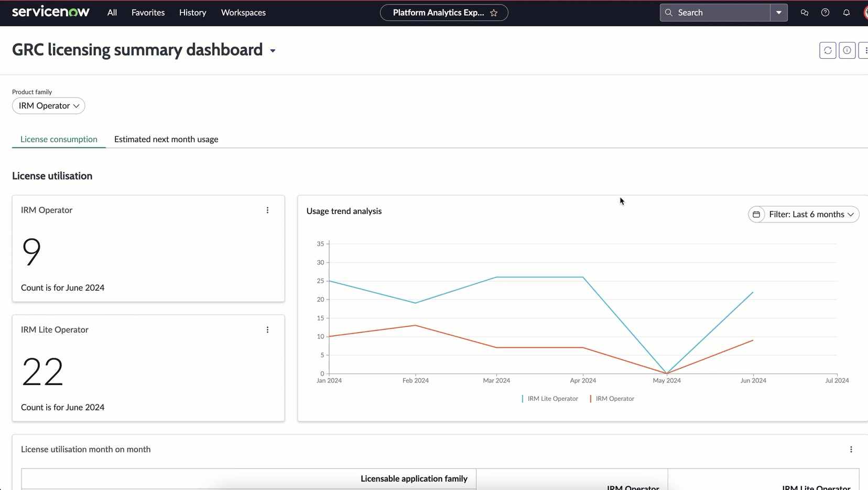The width and height of the screenshot is (868, 490).
Task: Click the Jul 2024 axis label
Action: click(x=837, y=381)
